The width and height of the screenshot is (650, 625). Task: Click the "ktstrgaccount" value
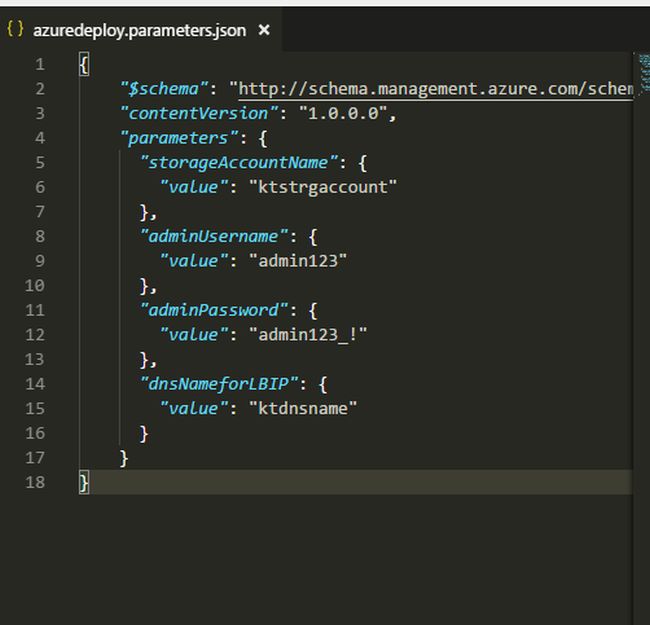click(x=323, y=187)
